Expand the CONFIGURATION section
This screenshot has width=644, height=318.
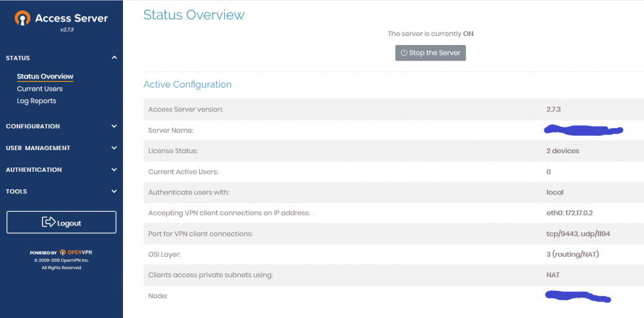[x=61, y=126]
